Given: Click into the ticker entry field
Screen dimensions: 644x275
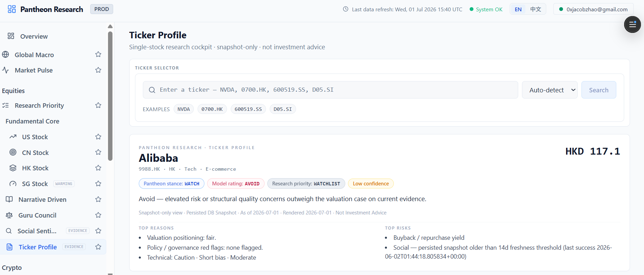Looking at the screenshot, I should (330, 90).
